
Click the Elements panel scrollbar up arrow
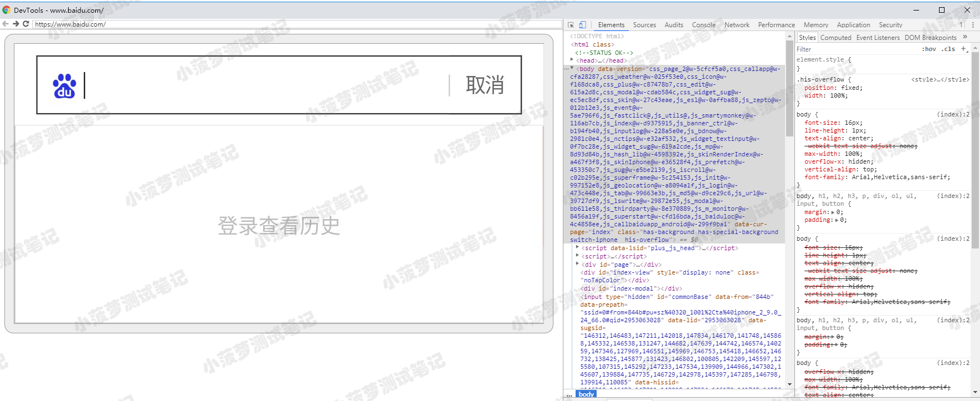pyautogui.click(x=789, y=36)
